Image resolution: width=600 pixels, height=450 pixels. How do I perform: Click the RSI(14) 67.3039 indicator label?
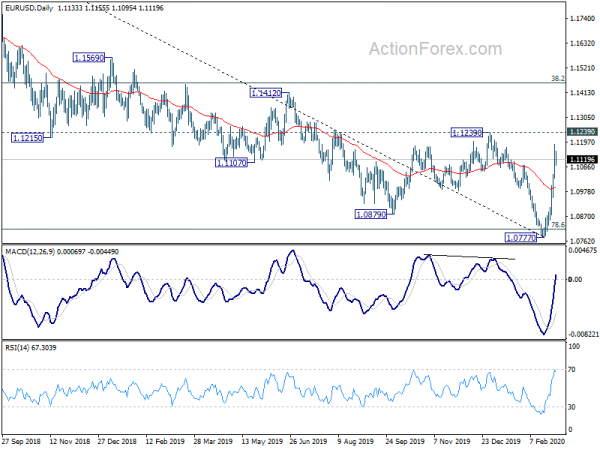click(31, 348)
